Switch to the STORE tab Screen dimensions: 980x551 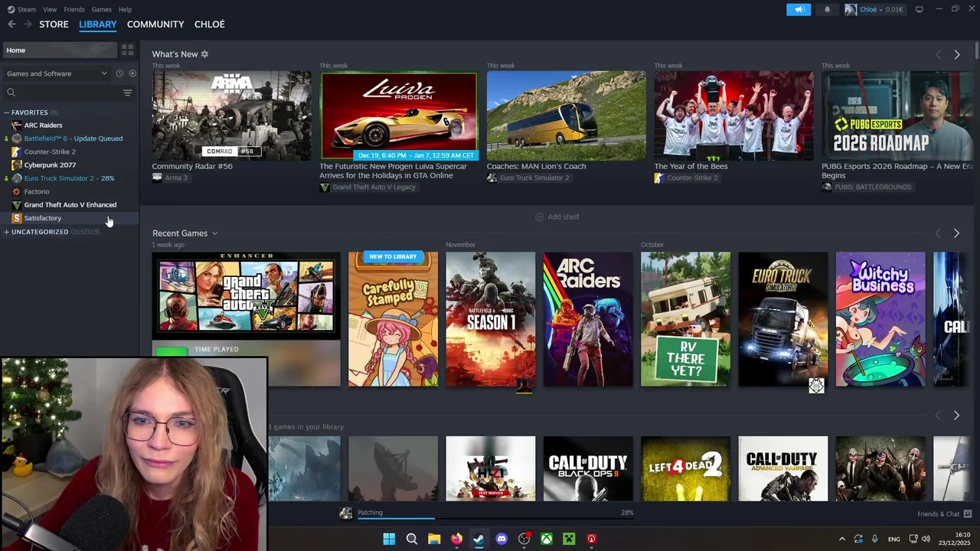[54, 24]
